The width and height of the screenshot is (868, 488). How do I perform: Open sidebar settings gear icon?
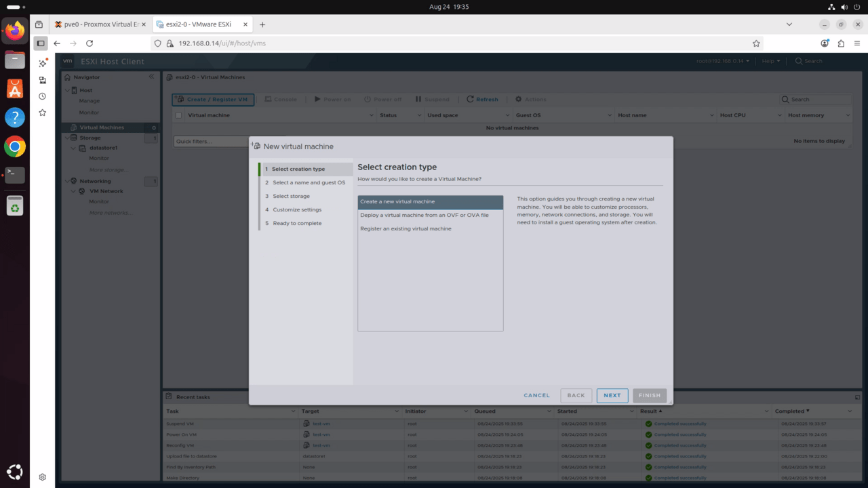tap(42, 477)
